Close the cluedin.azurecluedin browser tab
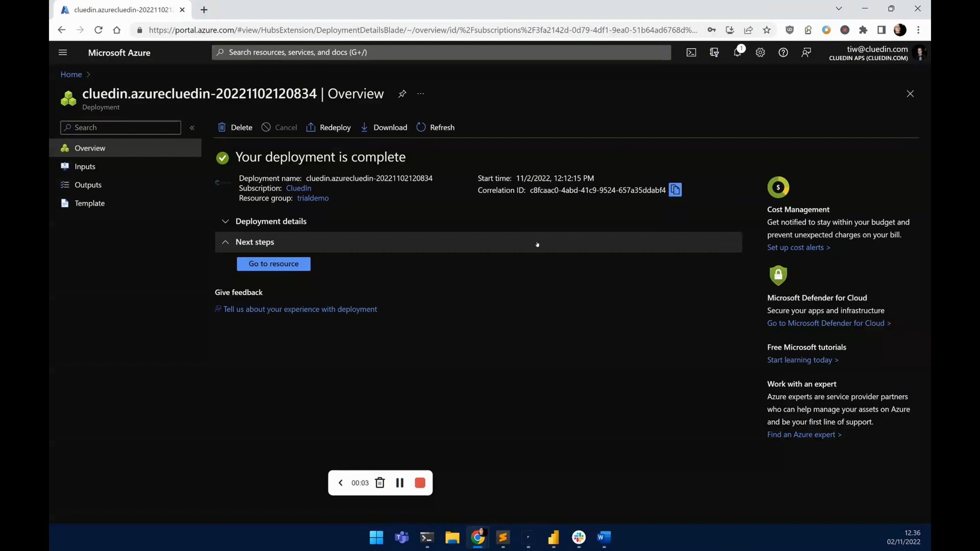This screenshot has height=551, width=980. [x=182, y=10]
